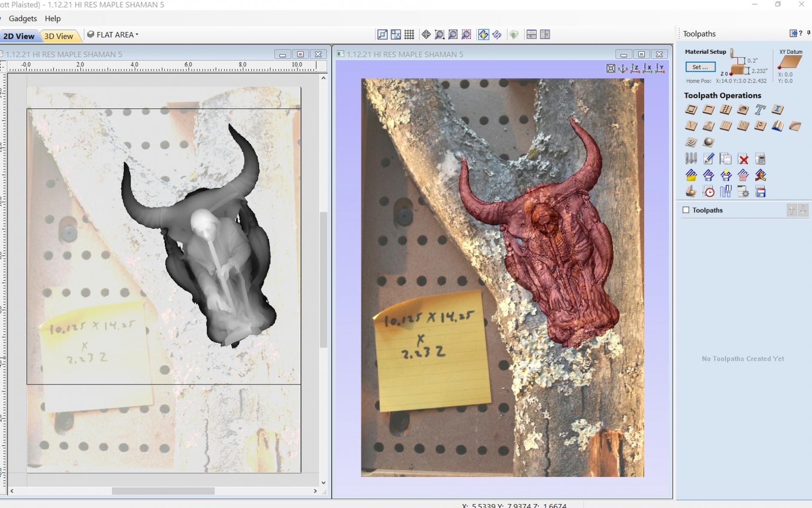Open the Estimate Machining Times clock icon

click(x=709, y=192)
